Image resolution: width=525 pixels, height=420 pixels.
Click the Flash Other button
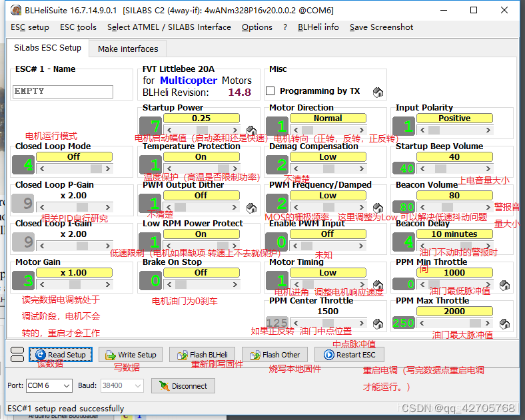pos(274,355)
